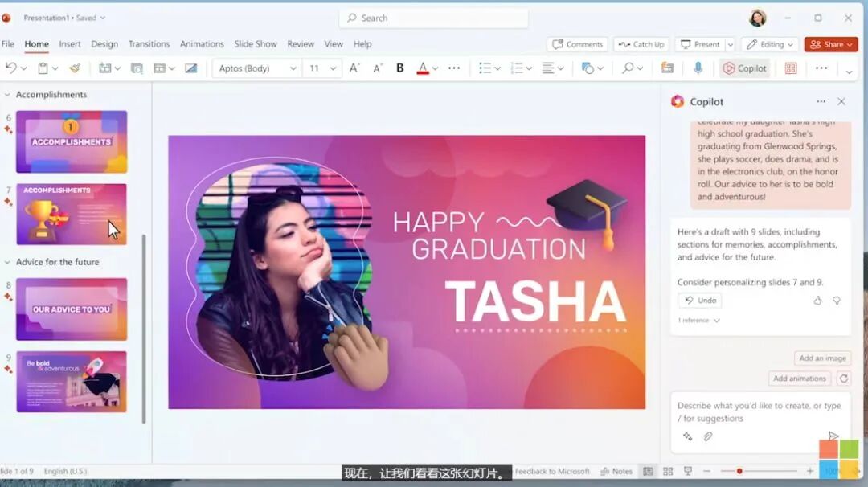Viewport: 868px width, 487px height.
Task: Click the Paste clipboard icon
Action: pos(43,68)
